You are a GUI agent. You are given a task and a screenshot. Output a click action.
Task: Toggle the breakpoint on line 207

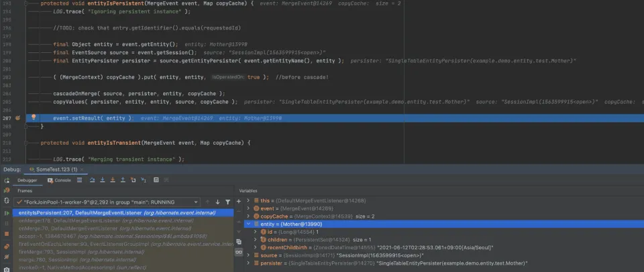(x=17, y=118)
